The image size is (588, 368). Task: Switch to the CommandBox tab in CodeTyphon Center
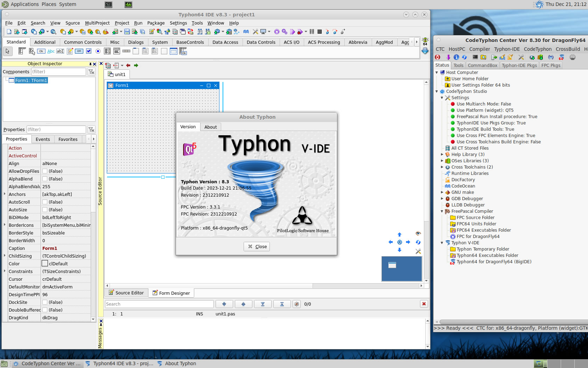point(482,66)
